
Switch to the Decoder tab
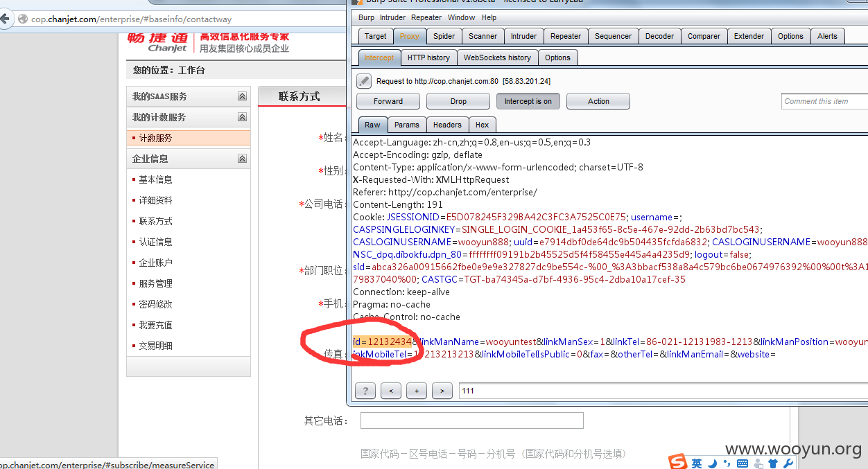tap(659, 36)
